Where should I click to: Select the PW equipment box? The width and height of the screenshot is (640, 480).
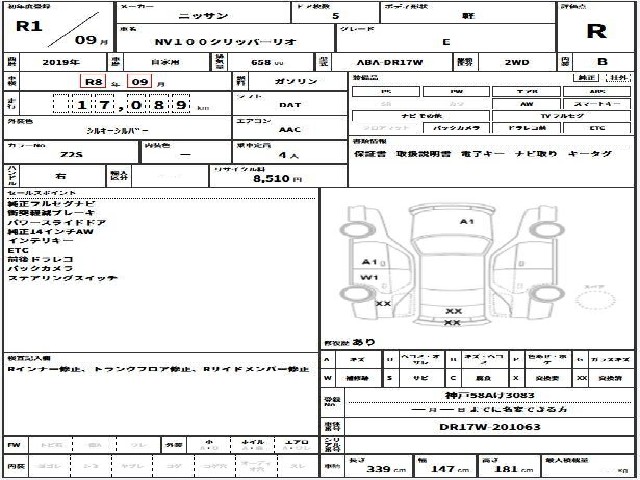[456, 91]
